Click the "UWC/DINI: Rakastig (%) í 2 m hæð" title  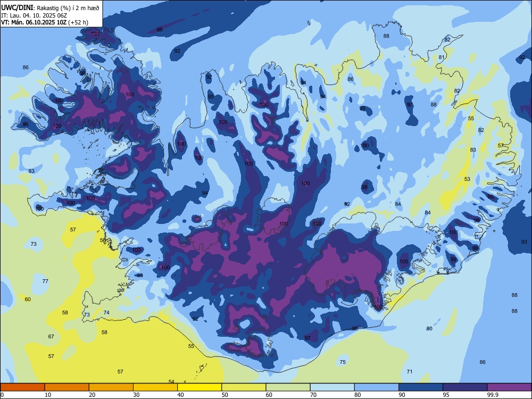coord(50,8)
